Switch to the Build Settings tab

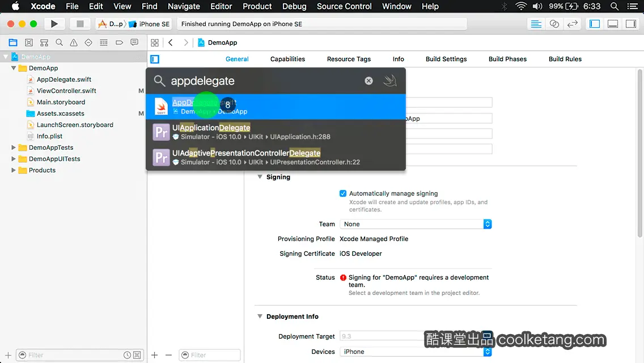click(x=446, y=59)
